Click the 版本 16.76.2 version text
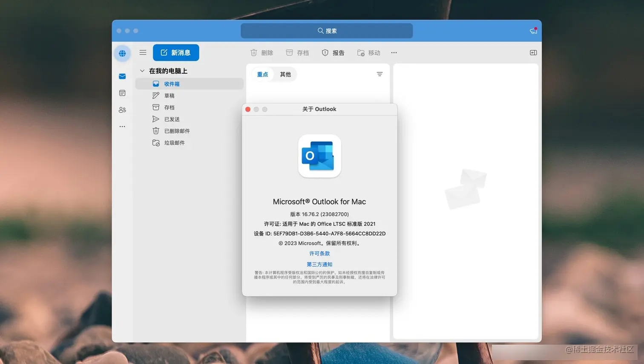 click(x=319, y=214)
